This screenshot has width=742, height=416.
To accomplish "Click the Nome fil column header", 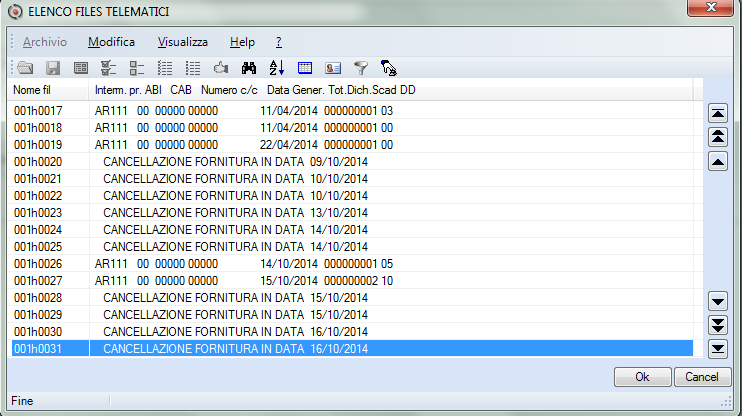I will point(48,90).
